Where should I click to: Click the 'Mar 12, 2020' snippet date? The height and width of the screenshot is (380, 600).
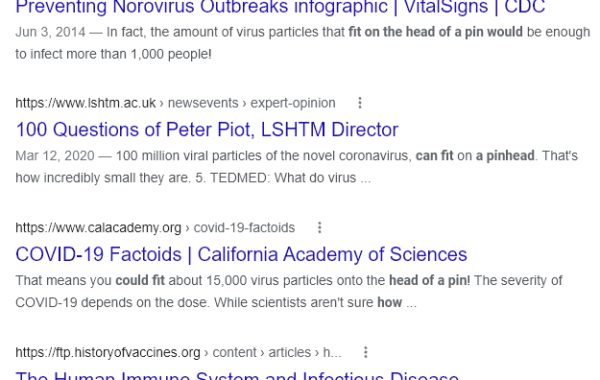pos(55,156)
